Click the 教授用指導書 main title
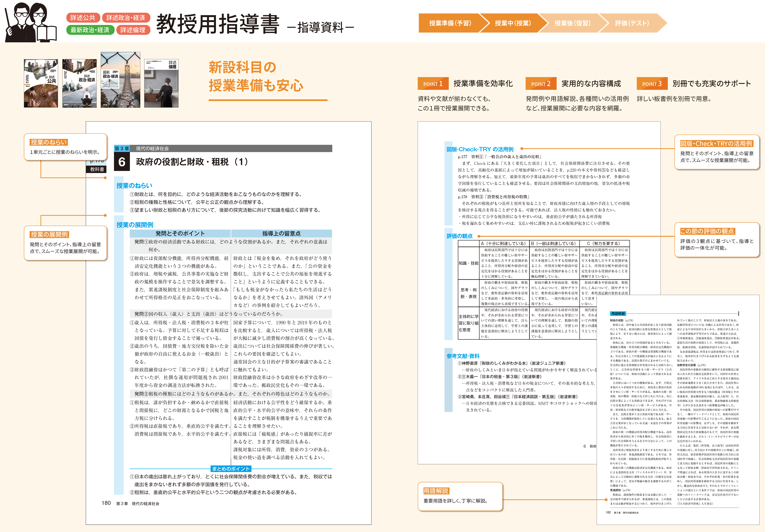The image size is (765, 532). pyautogui.click(x=218, y=24)
